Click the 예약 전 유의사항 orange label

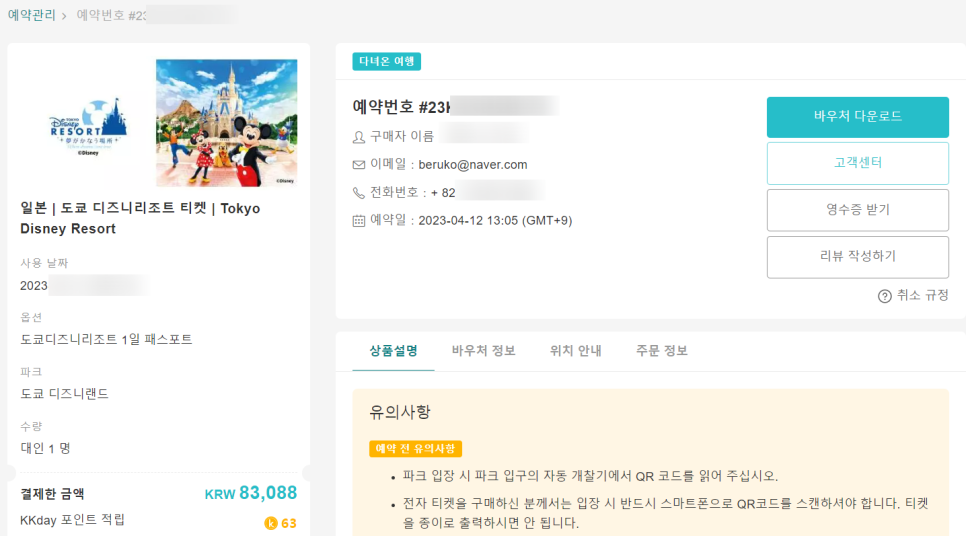click(415, 449)
